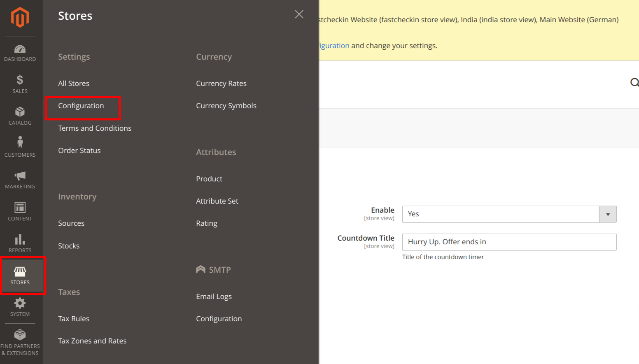Click the Magento logo icon
This screenshot has height=364, width=639.
20,18
